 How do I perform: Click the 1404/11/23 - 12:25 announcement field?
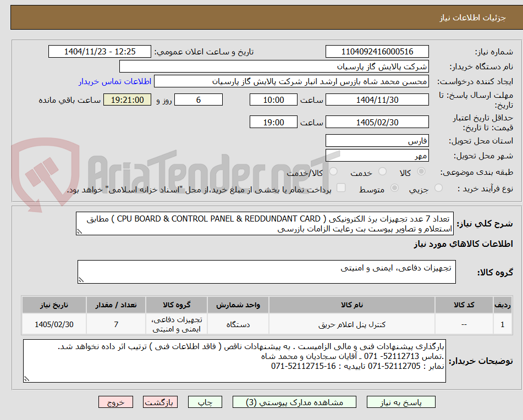pyautogui.click(x=100, y=52)
